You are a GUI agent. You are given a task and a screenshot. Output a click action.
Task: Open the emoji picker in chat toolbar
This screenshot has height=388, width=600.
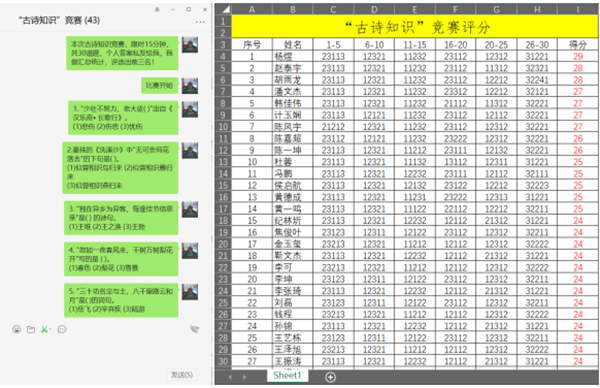click(16, 329)
